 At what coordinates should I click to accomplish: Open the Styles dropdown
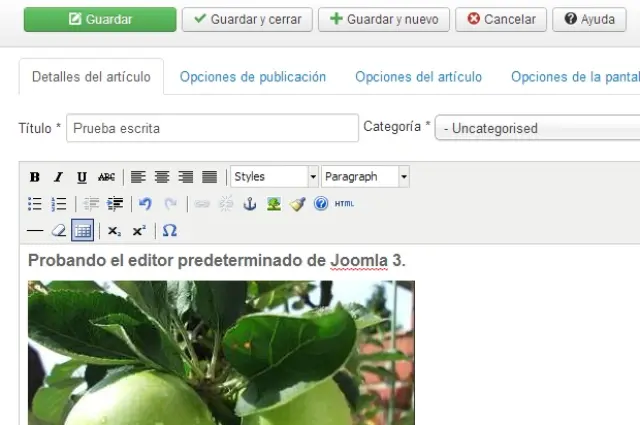[x=274, y=177]
